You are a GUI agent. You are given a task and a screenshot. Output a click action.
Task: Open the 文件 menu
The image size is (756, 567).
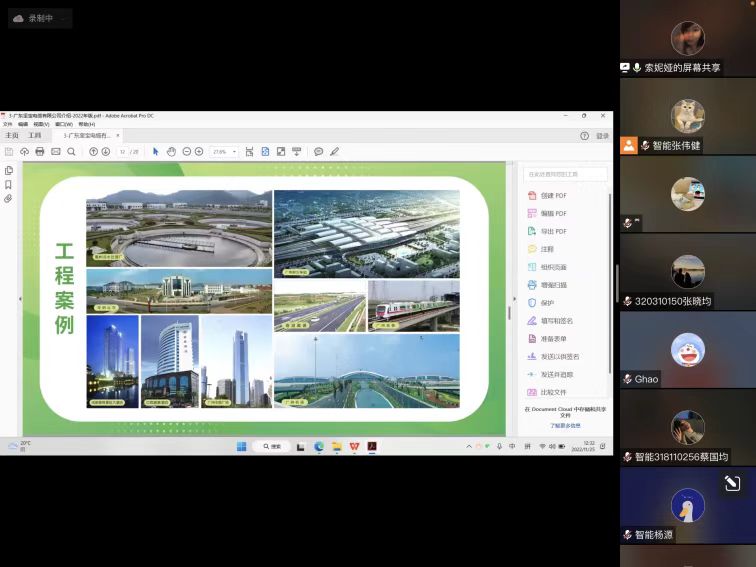pos(8,124)
